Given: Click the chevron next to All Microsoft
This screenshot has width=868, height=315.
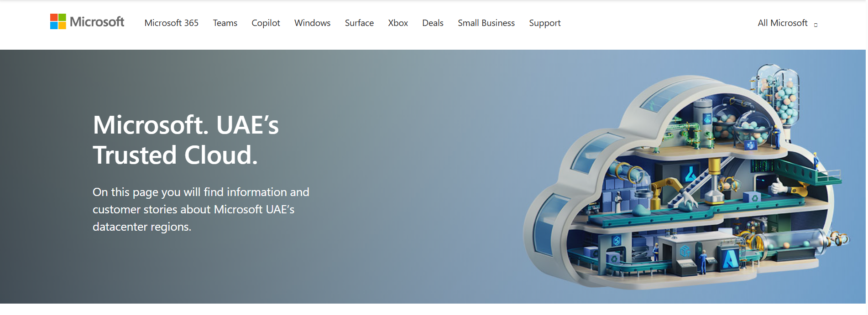Looking at the screenshot, I should click(x=816, y=25).
